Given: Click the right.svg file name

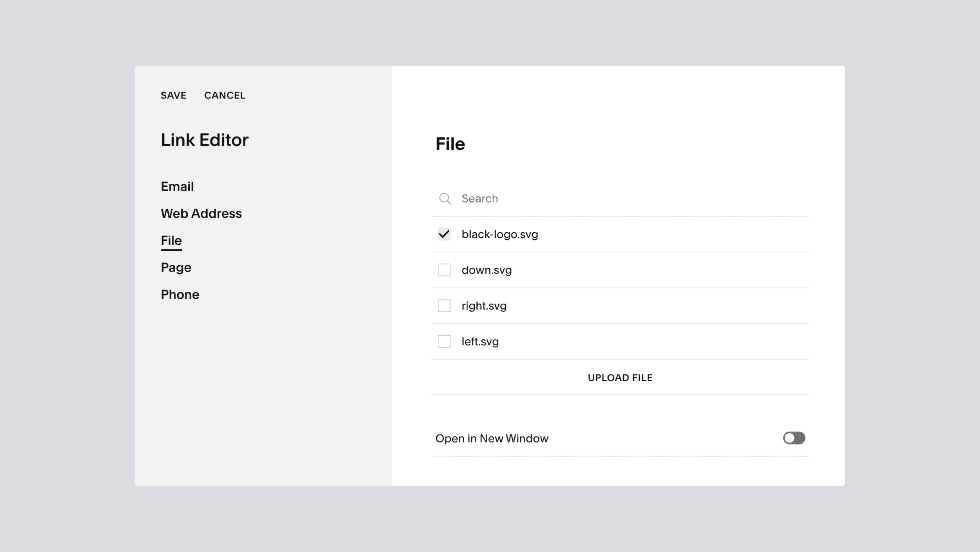Looking at the screenshot, I should (x=484, y=306).
